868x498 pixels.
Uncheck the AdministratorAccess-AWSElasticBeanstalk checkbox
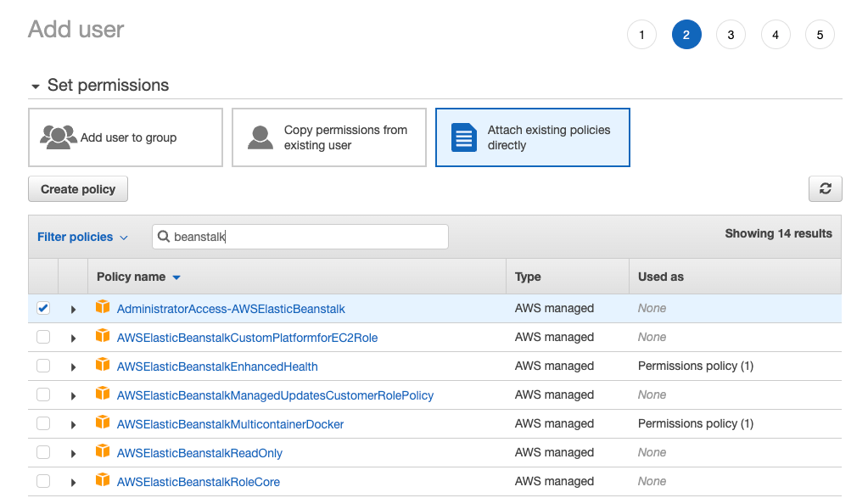(x=43, y=308)
